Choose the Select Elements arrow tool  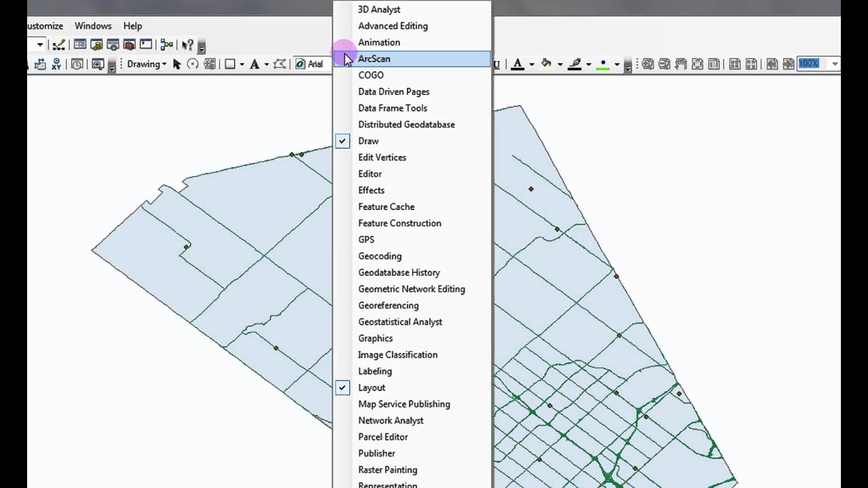(177, 64)
